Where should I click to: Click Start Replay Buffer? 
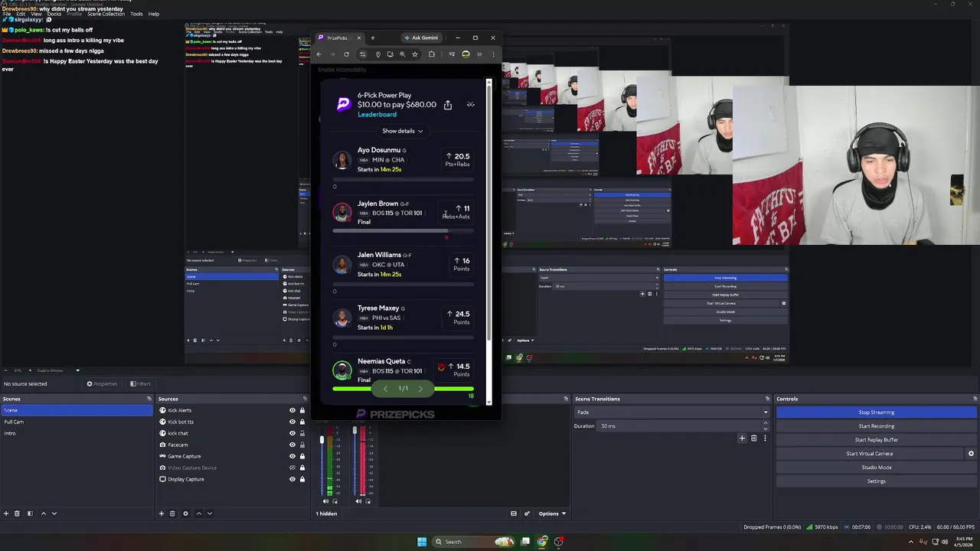876,440
